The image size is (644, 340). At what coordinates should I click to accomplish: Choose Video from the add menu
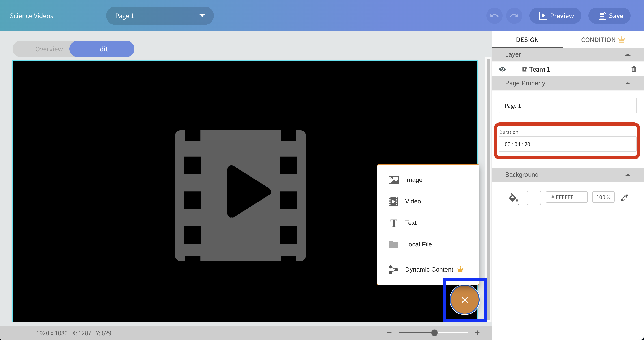(x=413, y=201)
